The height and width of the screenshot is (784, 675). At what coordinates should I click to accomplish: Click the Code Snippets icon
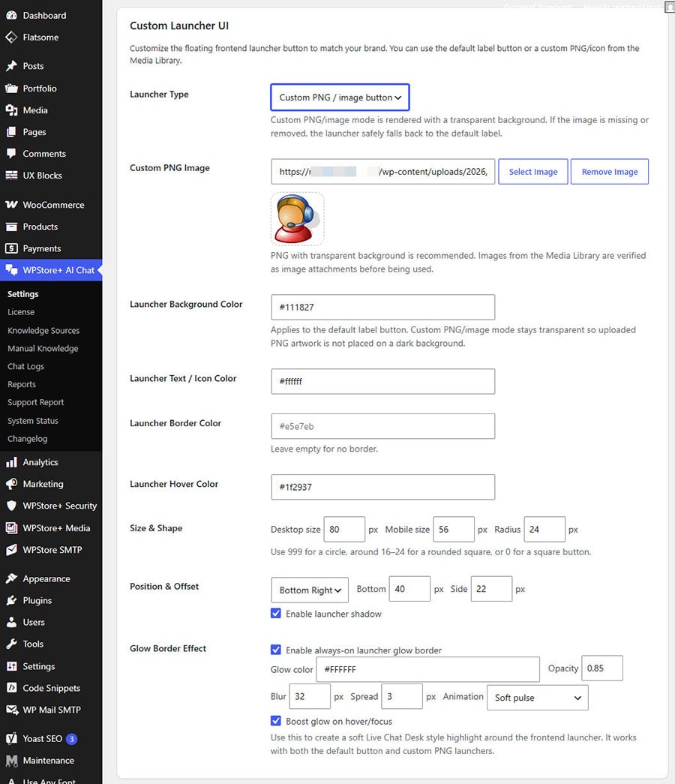11,688
